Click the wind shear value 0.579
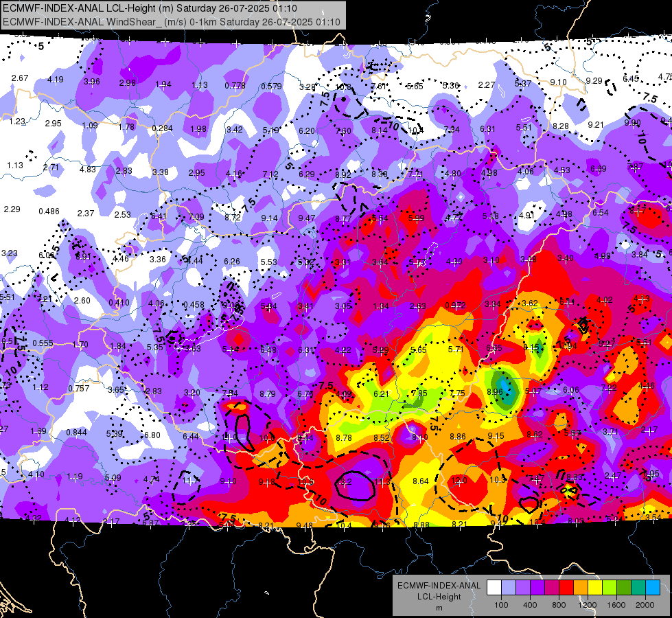Image resolution: width=672 pixels, height=618 pixels. click(272, 87)
